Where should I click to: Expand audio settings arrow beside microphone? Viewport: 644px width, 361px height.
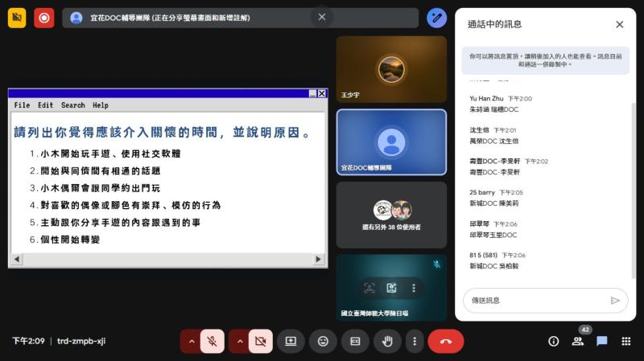point(191,341)
